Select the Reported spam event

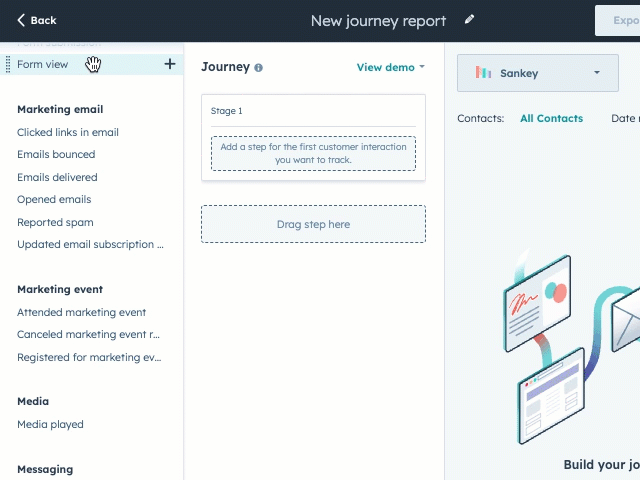(x=55, y=222)
